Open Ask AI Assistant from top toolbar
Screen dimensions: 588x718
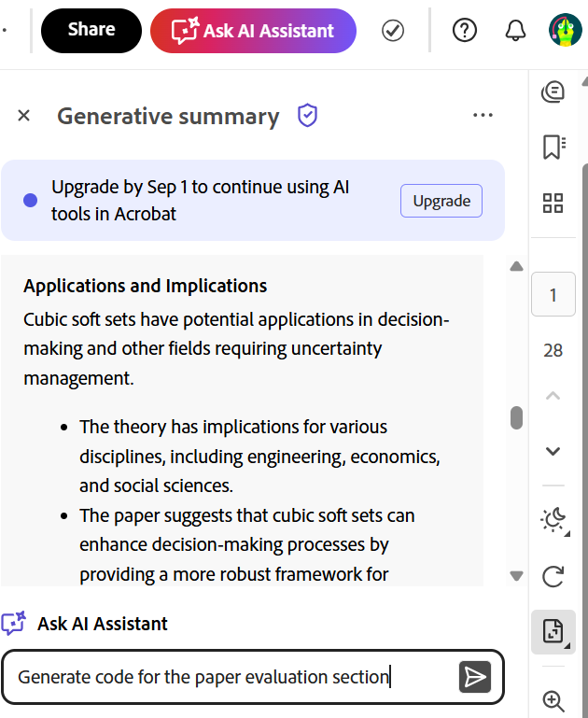[253, 31]
